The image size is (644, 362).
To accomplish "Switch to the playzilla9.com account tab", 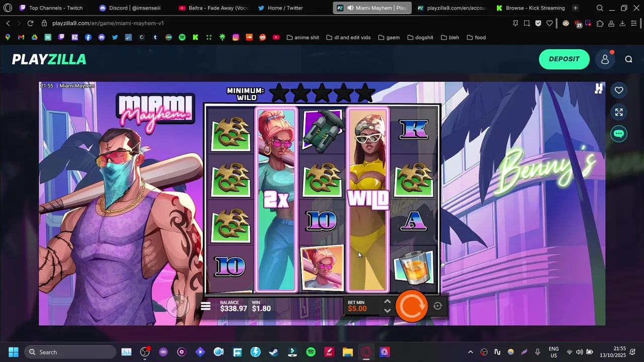I will 452,8.
